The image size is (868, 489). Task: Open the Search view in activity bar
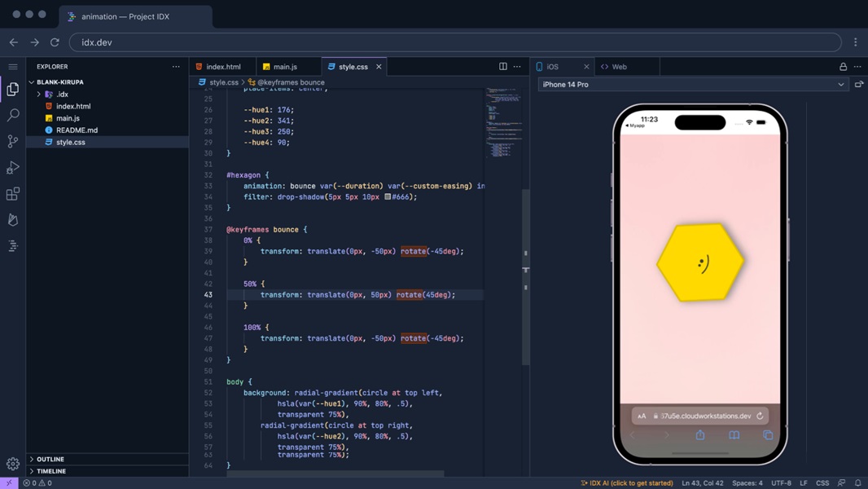(13, 115)
